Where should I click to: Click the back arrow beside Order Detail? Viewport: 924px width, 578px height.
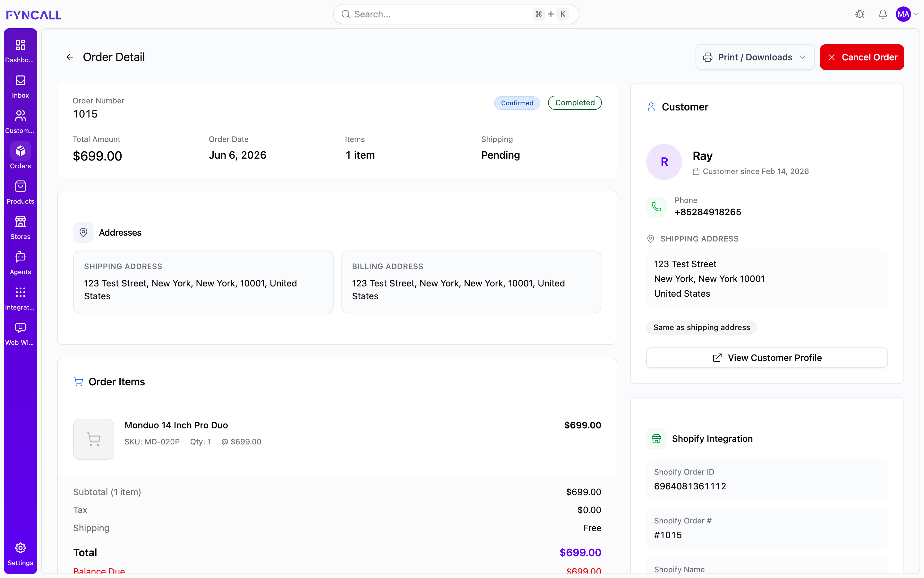(70, 57)
